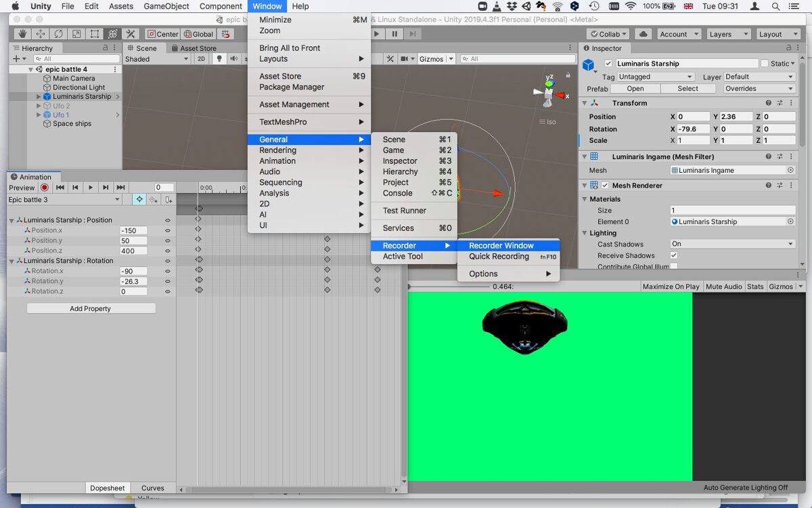
Task: Select the Rotate tool in the toolbar
Action: coord(58,34)
